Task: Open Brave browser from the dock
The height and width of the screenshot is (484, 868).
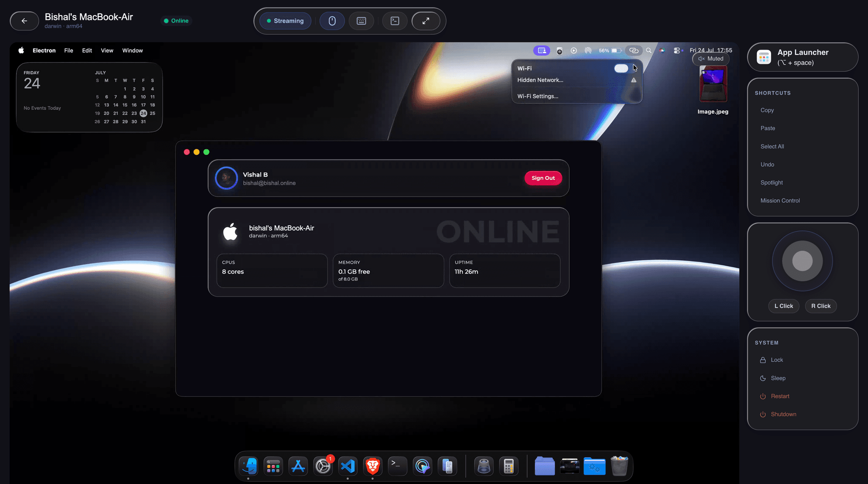Action: (373, 466)
